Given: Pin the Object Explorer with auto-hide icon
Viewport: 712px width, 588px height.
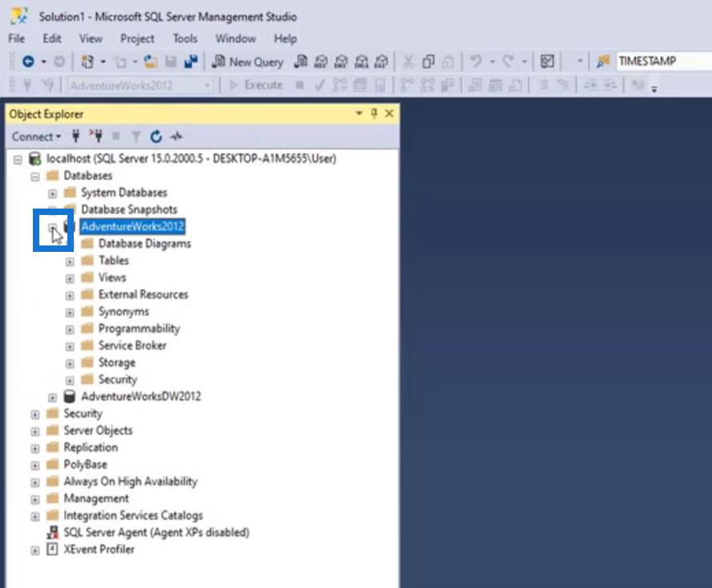Looking at the screenshot, I should pos(374,114).
